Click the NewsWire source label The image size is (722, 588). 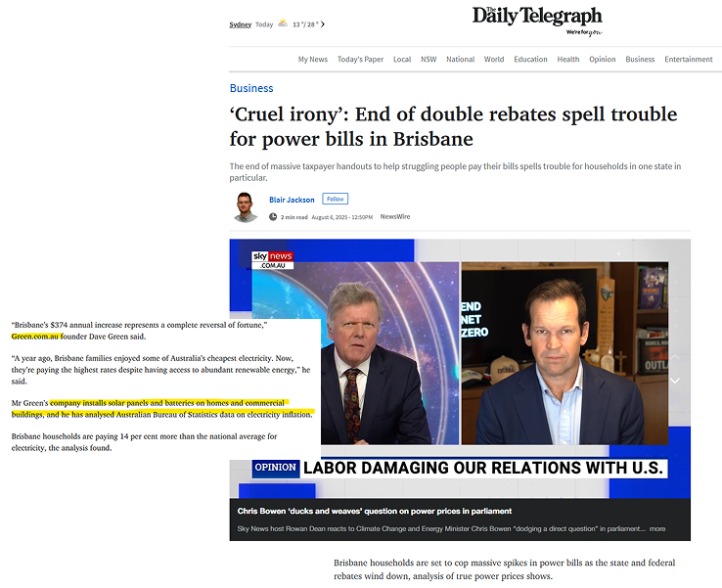click(x=395, y=216)
